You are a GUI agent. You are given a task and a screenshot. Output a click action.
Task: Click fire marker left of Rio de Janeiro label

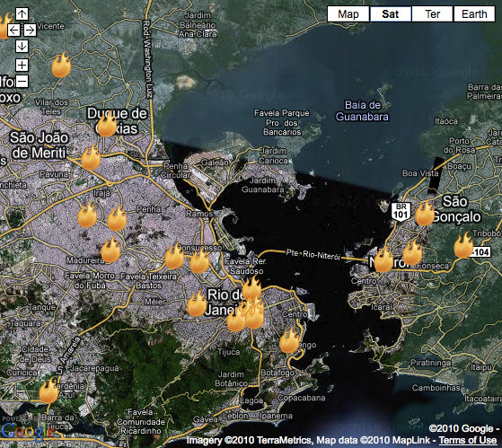[x=197, y=304]
